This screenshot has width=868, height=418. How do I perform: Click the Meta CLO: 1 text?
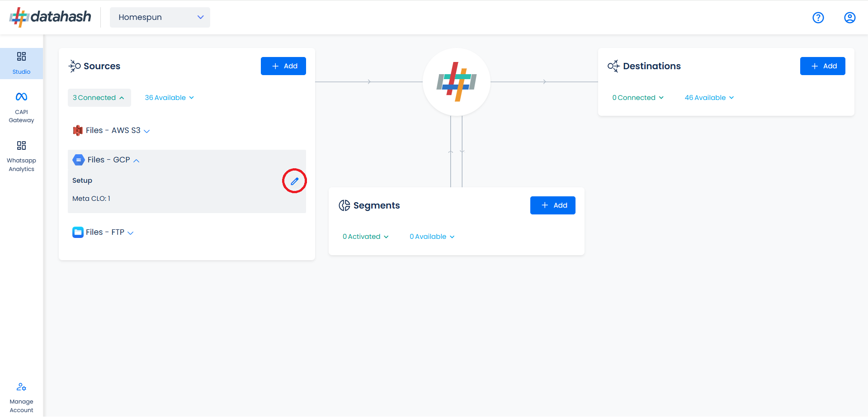pos(91,199)
